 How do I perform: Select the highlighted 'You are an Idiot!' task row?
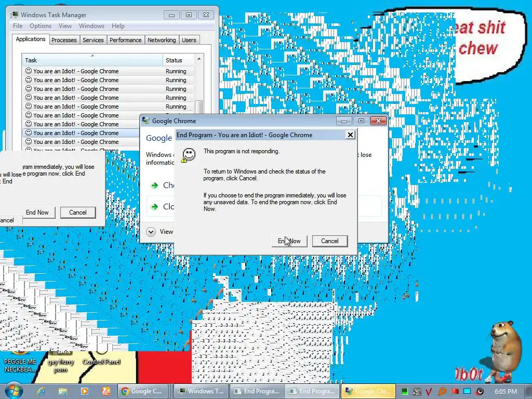pos(82,133)
